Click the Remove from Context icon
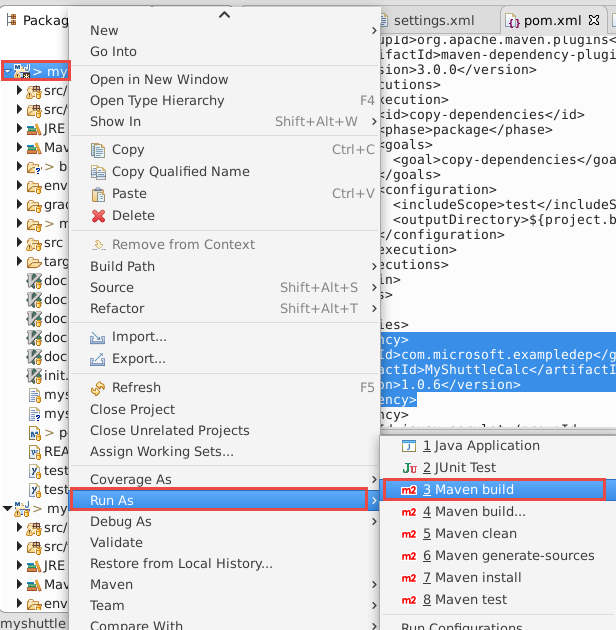 coord(98,245)
